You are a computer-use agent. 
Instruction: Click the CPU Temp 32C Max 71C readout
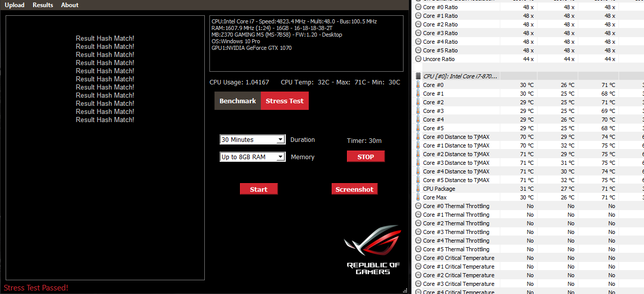[341, 82]
